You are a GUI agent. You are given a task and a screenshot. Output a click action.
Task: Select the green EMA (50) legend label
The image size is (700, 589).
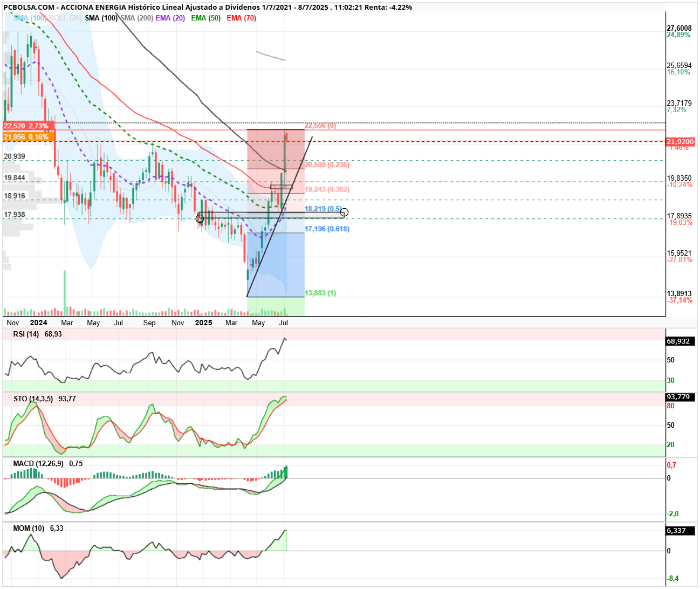206,18
